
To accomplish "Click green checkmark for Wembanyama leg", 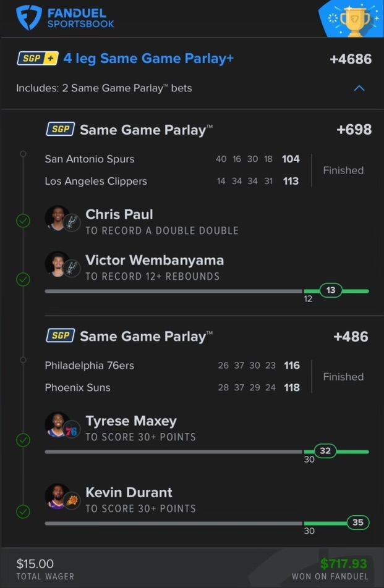I will pyautogui.click(x=23, y=279).
